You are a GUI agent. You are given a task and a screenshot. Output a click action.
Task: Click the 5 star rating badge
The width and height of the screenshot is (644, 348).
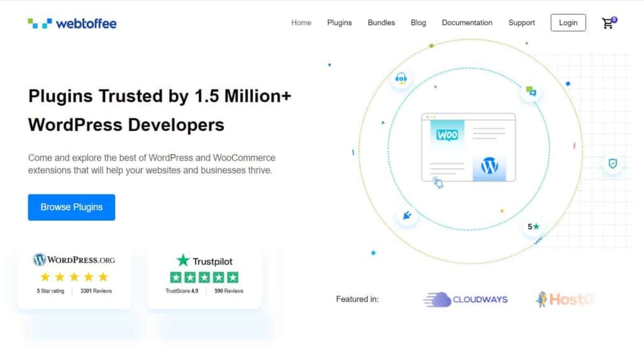click(533, 227)
